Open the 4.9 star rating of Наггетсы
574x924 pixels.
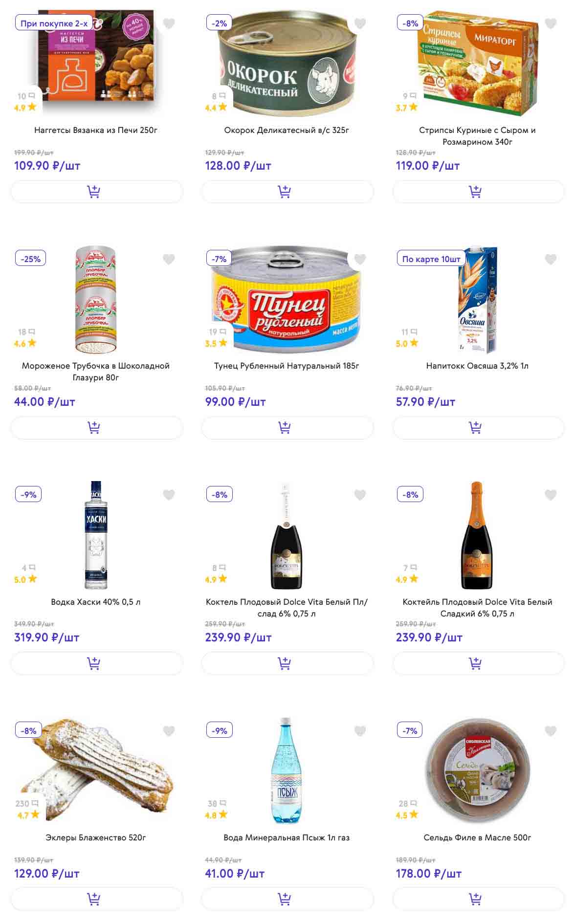[x=25, y=108]
